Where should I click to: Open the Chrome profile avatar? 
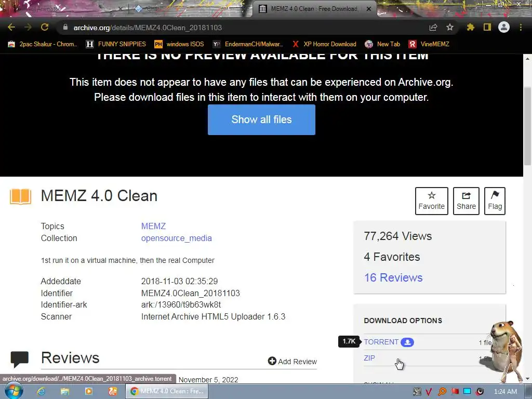tap(504, 28)
